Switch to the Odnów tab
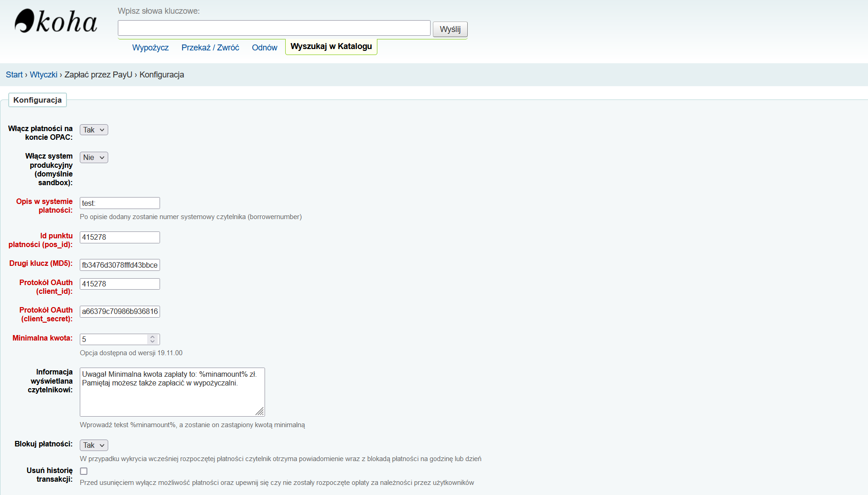The width and height of the screenshot is (868, 495). tap(265, 48)
